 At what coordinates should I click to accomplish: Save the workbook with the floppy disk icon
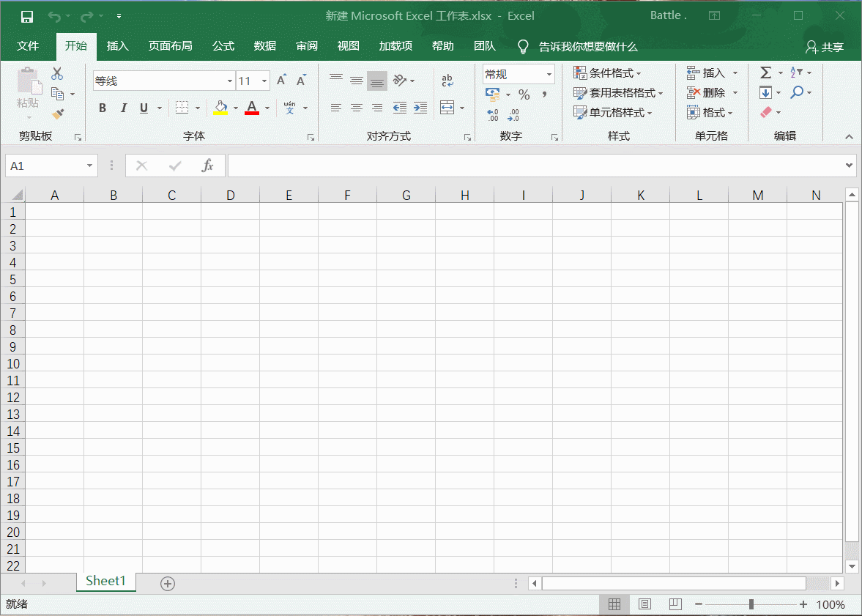pyautogui.click(x=26, y=16)
